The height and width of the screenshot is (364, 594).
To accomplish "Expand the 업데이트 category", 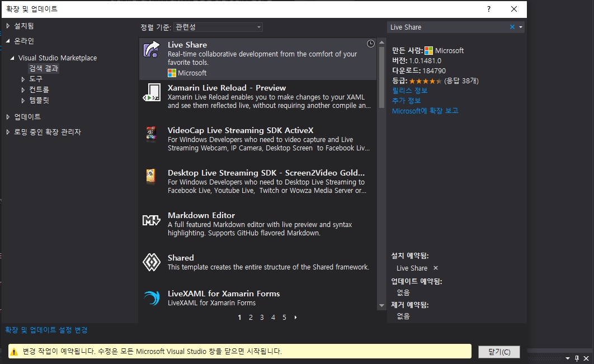I will [8, 117].
